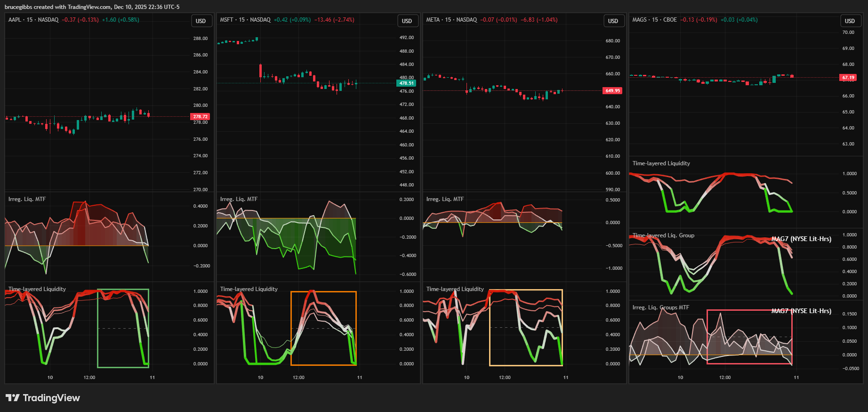The image size is (868, 412).
Task: Expand the USD currency selector on MAGS chart
Action: (x=850, y=21)
